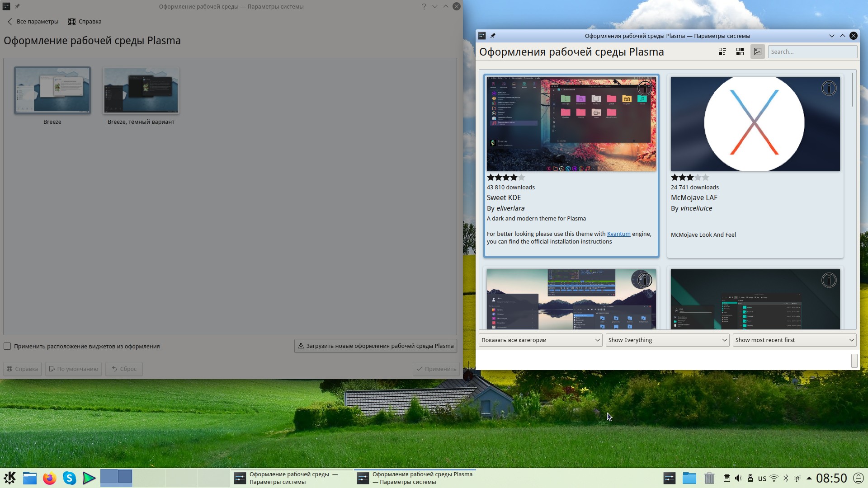This screenshot has height=488, width=868.
Task: Click the volume icon in system tray
Action: [x=738, y=478]
